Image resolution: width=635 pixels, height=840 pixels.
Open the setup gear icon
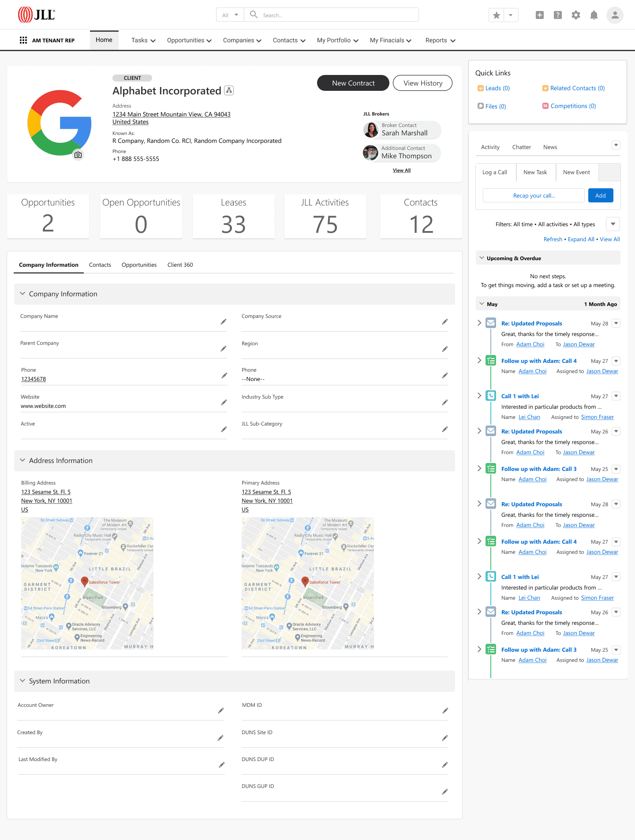tap(576, 15)
